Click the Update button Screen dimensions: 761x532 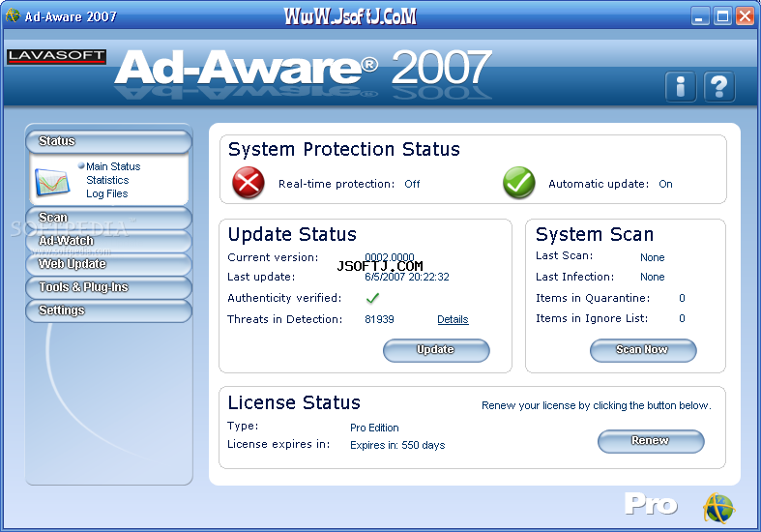pyautogui.click(x=436, y=350)
